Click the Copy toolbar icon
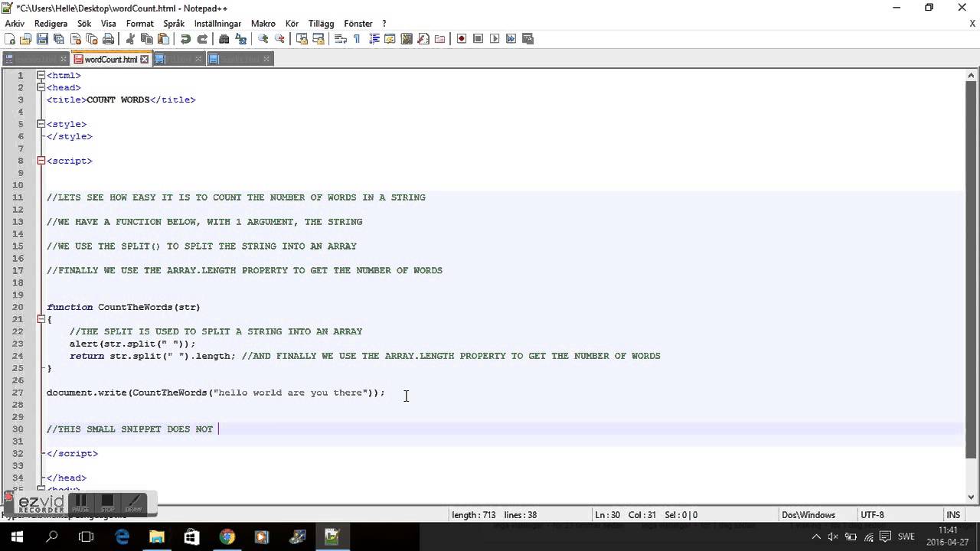This screenshot has height=551, width=980. coord(146,39)
